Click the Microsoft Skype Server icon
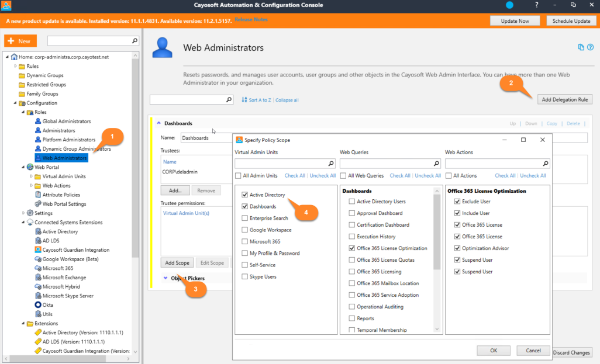This screenshot has width=600, height=364. coord(38,296)
